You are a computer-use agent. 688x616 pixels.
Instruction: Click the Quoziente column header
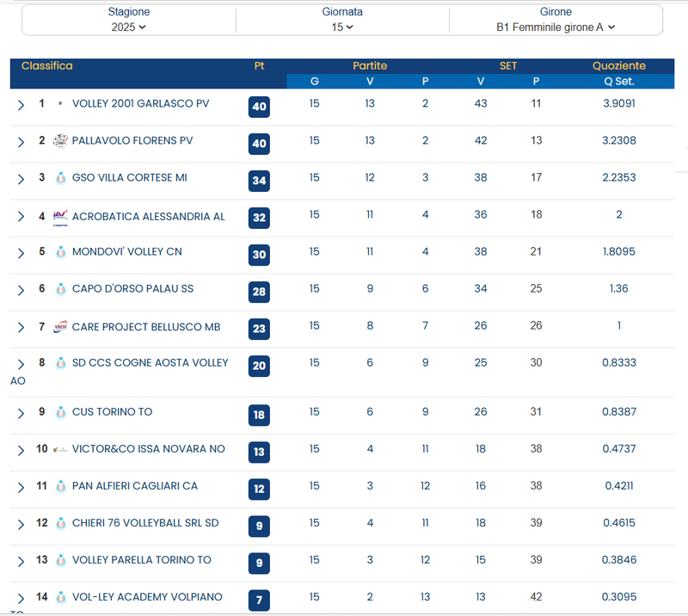point(618,66)
